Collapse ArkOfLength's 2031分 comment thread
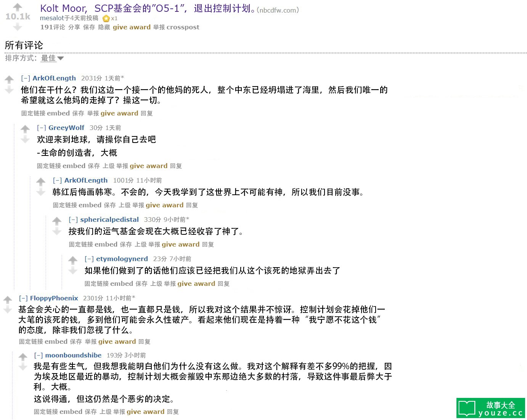 coord(26,78)
